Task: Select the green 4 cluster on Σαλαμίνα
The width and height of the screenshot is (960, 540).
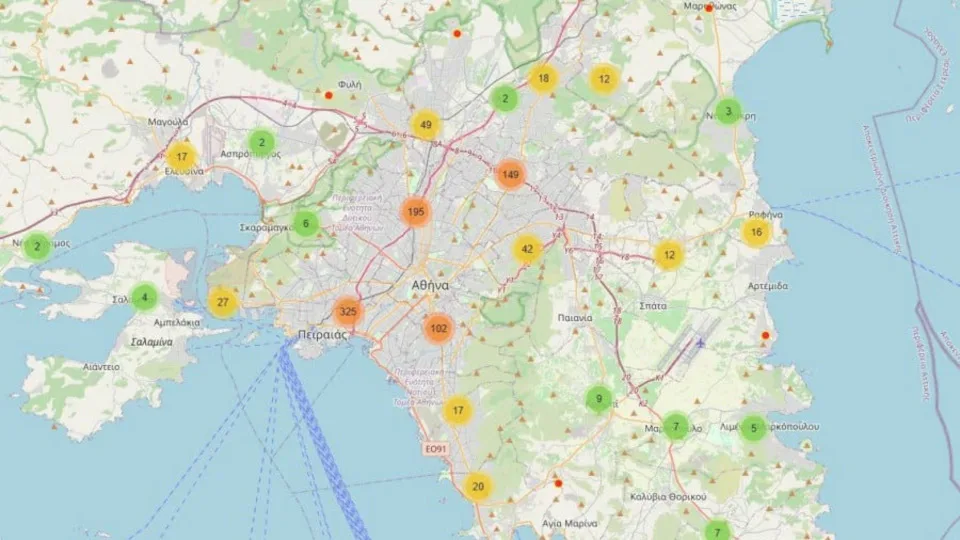Action: (x=144, y=298)
